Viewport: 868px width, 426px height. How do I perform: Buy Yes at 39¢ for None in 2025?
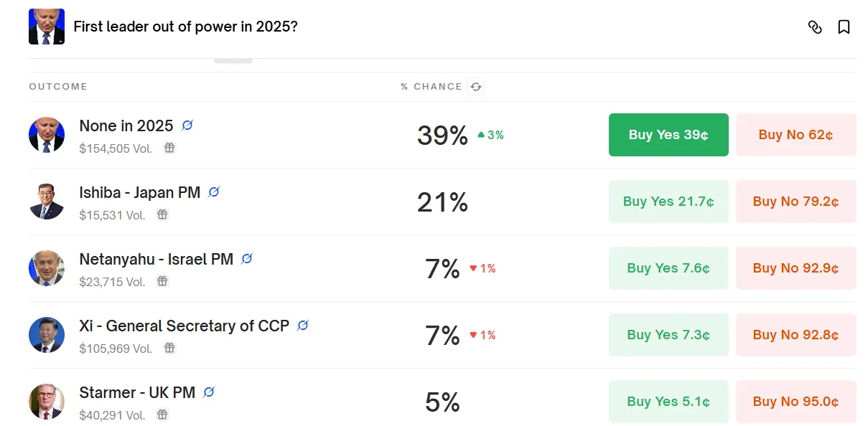click(x=668, y=135)
